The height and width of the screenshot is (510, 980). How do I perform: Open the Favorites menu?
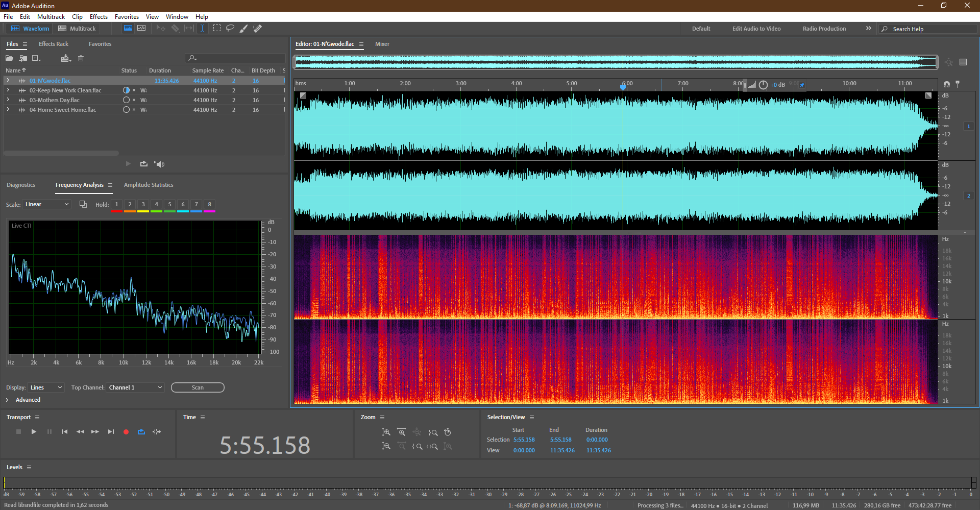coord(127,17)
